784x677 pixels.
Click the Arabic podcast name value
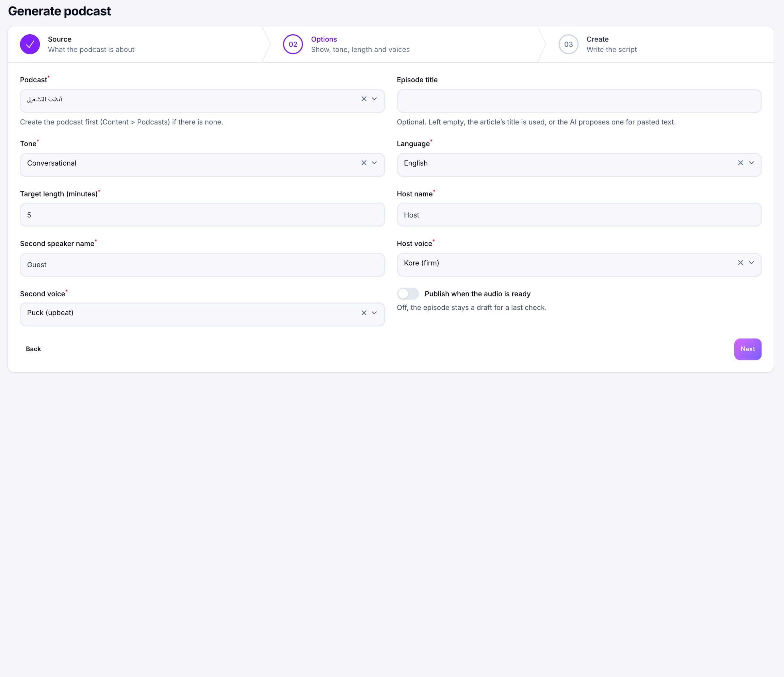tap(44, 99)
